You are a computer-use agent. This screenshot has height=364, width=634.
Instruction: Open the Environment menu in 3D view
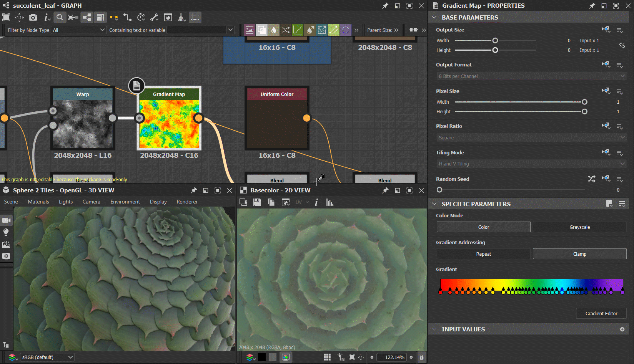(x=125, y=202)
